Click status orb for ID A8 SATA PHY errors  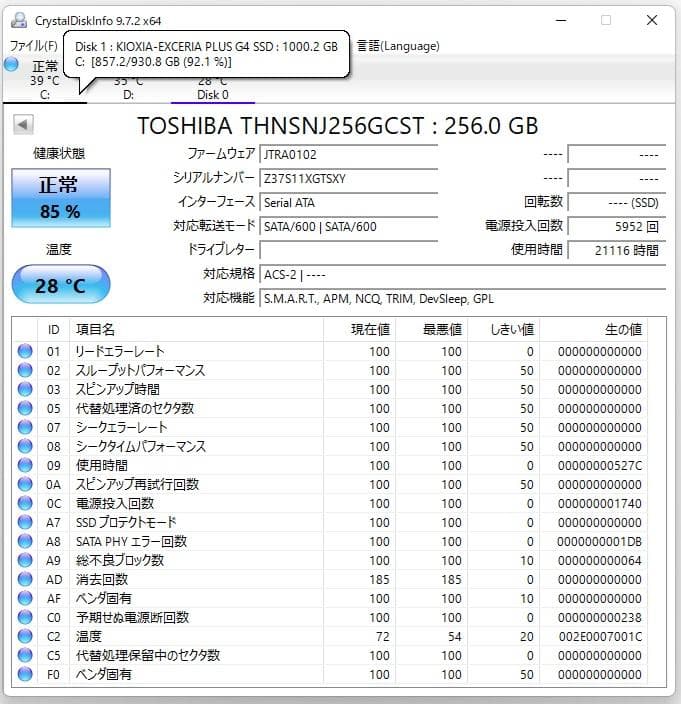click(25, 541)
